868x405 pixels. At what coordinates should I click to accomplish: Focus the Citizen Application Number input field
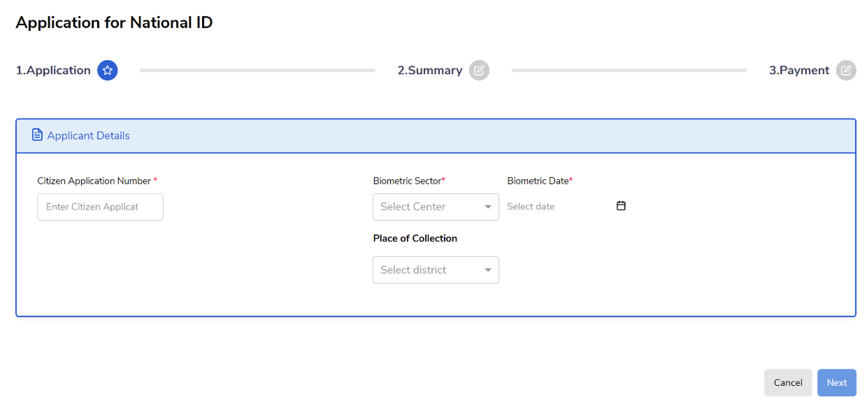(100, 207)
